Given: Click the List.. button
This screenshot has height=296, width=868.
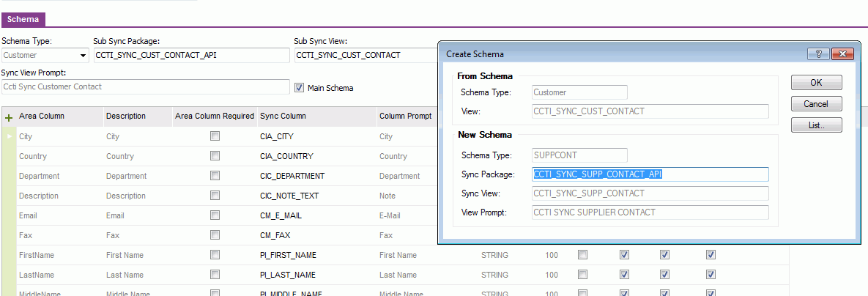Looking at the screenshot, I should [x=817, y=125].
